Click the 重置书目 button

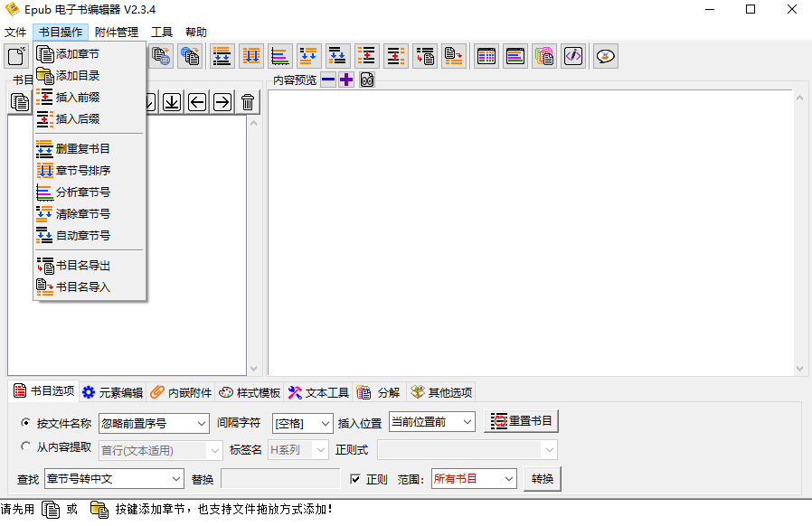coord(522,421)
